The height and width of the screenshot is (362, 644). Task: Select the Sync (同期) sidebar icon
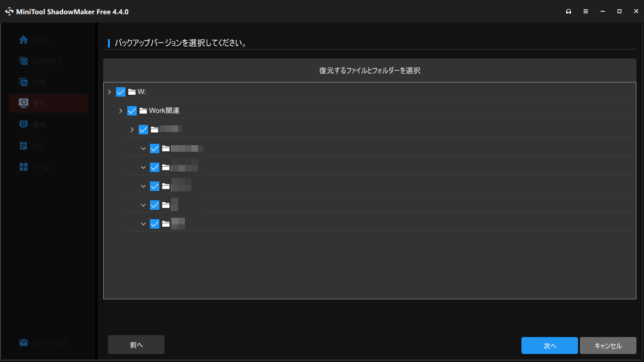pyautogui.click(x=24, y=82)
